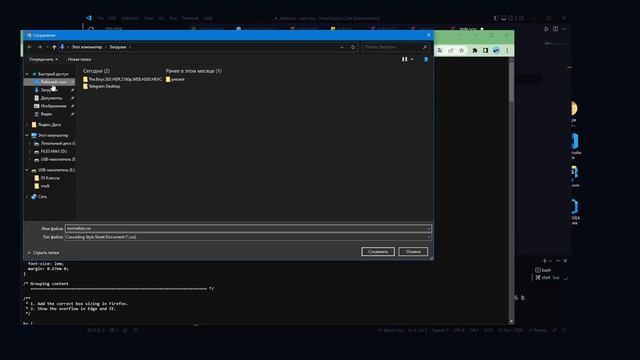640x360 pixels.
Task: Select bash terminal in VS Code
Action: pos(543,270)
